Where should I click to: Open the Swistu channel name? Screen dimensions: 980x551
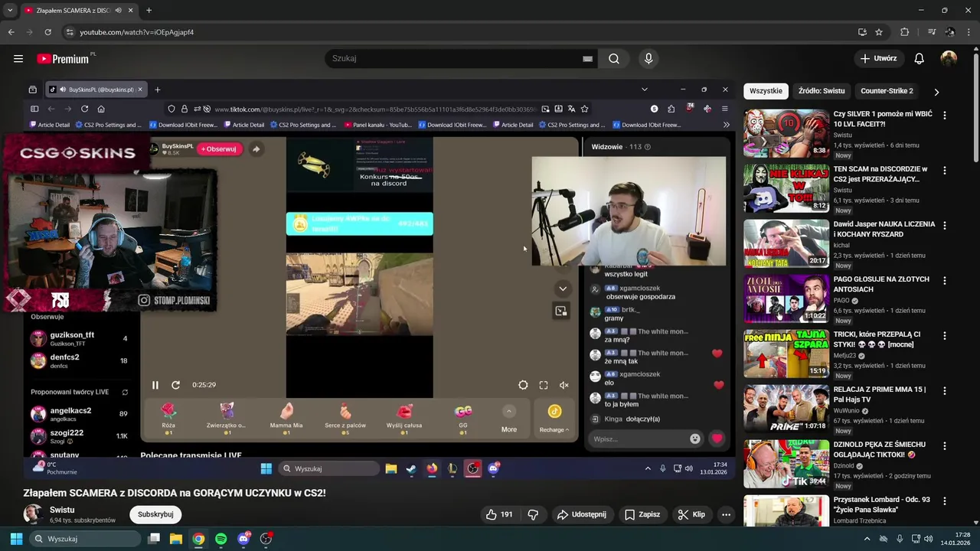coord(62,510)
